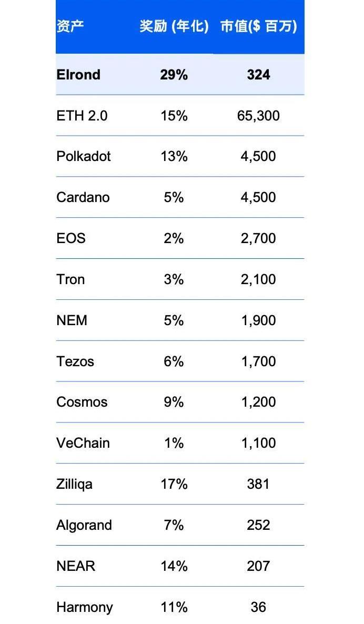Image resolution: width=364 pixels, height=624 pixels.
Task: Select the Algorand row label
Action: pos(84,525)
